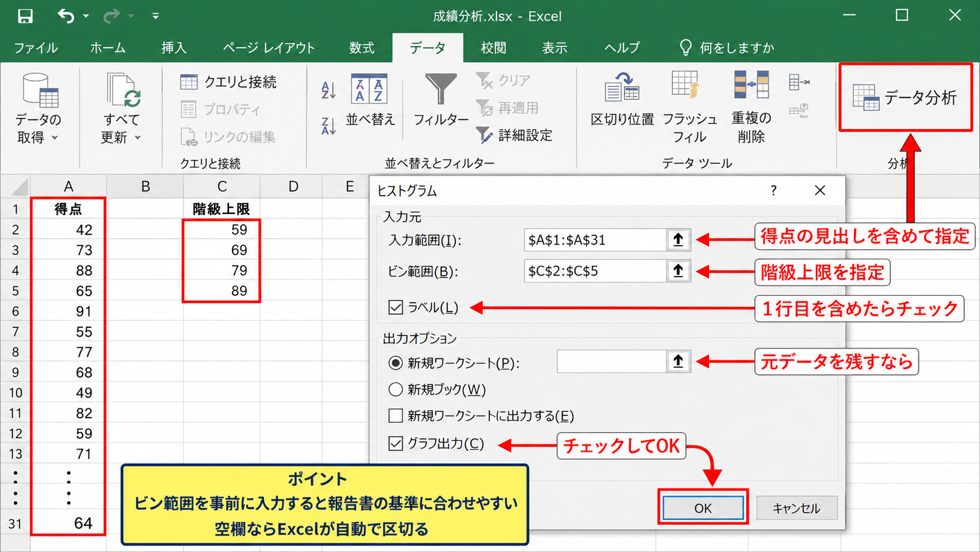Click the 何をしますか search box
Viewport: 980px width, 552px height.
point(727,48)
